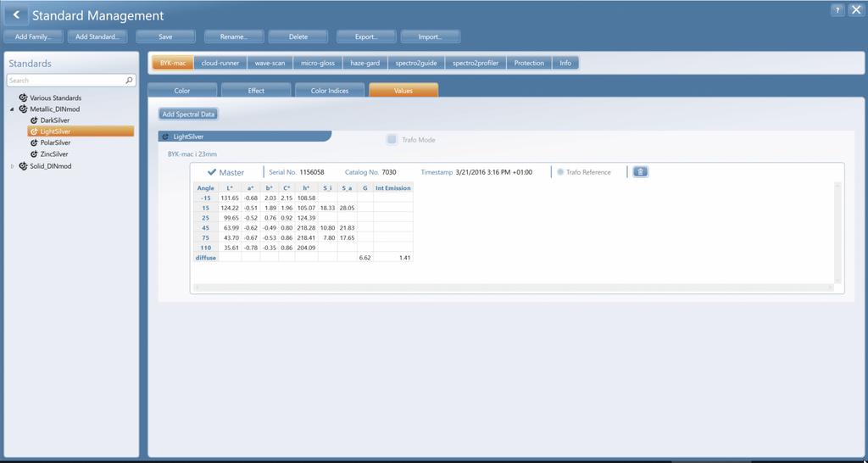The height and width of the screenshot is (463, 868).
Task: Click the ZincSilver standard icon
Action: click(x=34, y=154)
